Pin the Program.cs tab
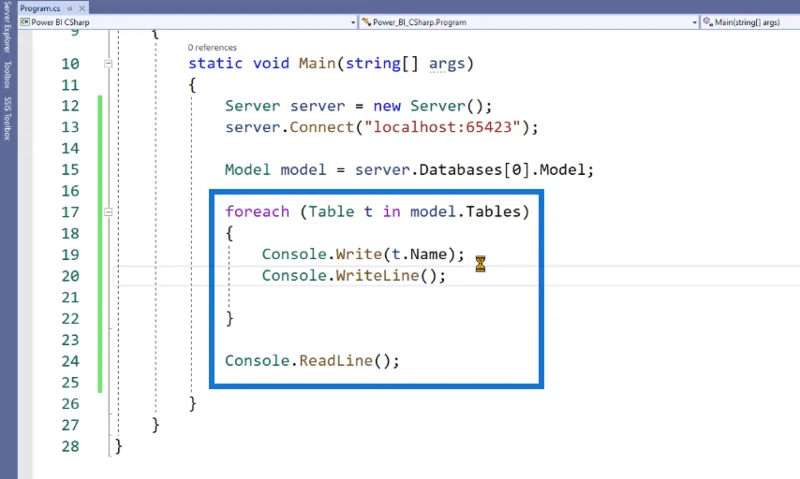 [x=70, y=9]
